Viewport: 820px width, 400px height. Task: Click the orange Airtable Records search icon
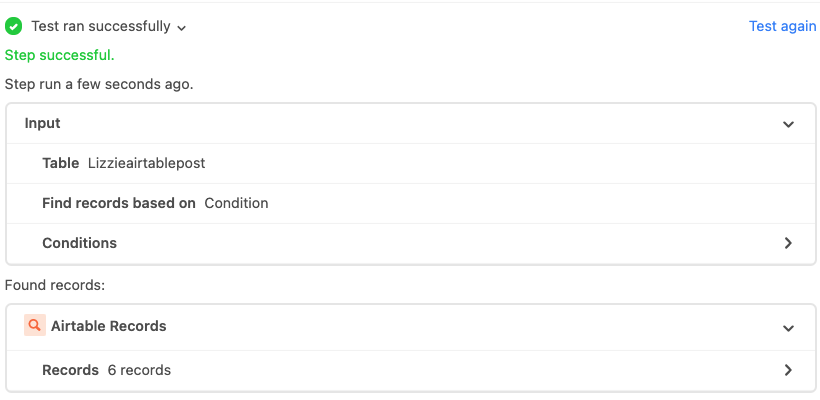pyautogui.click(x=35, y=325)
